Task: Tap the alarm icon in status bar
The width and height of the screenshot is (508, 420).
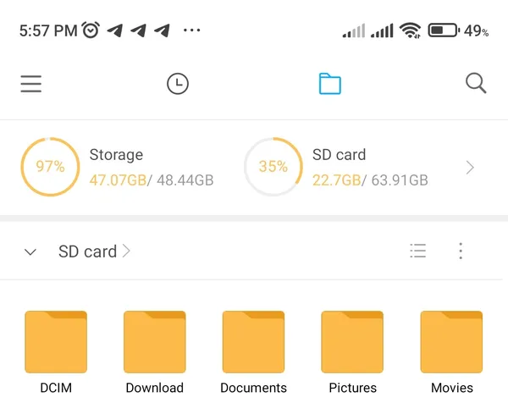Action: pyautogui.click(x=91, y=30)
